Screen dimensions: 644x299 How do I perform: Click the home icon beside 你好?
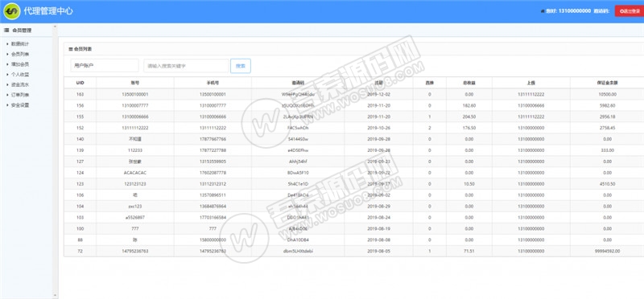click(543, 11)
